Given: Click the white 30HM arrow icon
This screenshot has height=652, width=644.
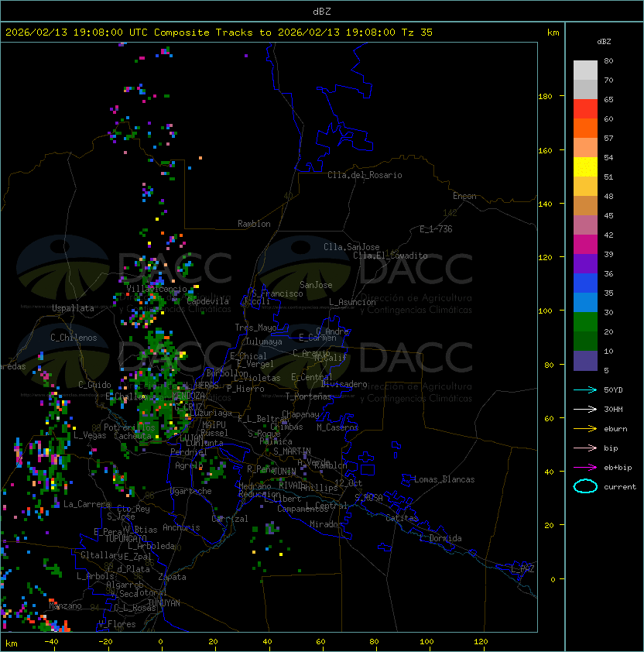Looking at the screenshot, I should (x=585, y=410).
